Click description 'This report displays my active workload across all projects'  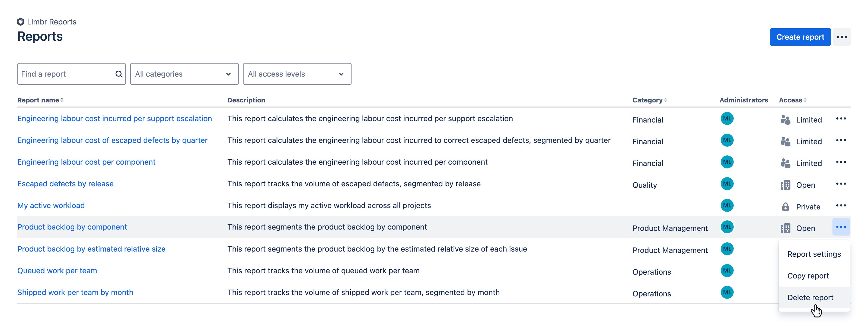[x=329, y=206]
